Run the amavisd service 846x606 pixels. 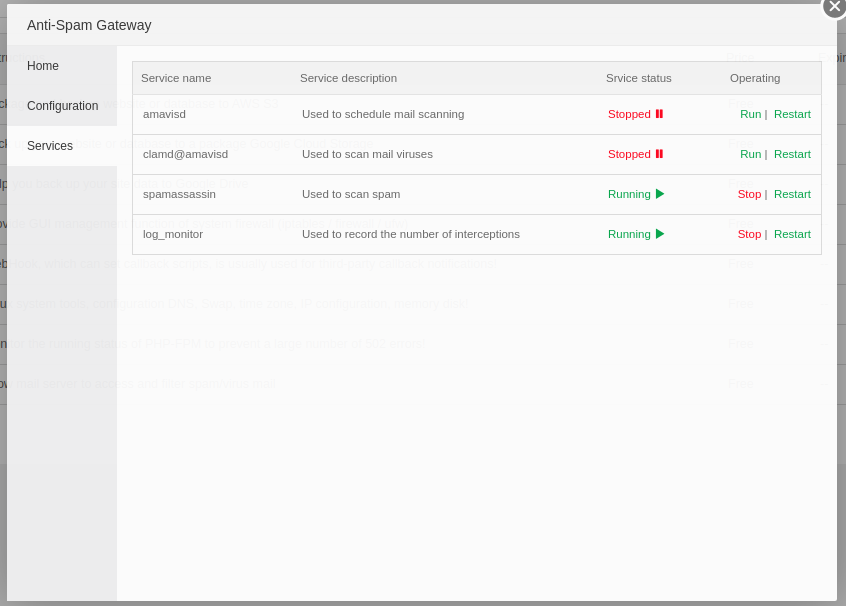coord(750,114)
